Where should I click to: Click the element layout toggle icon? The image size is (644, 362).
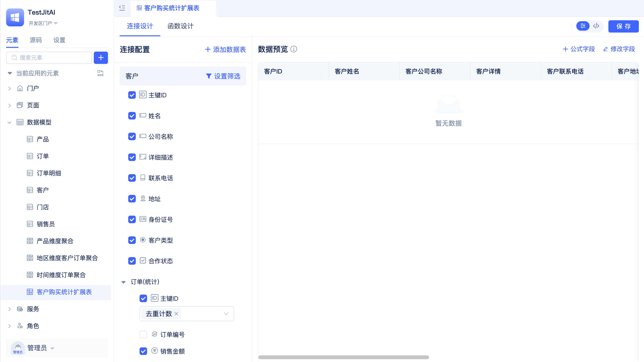pos(100,73)
